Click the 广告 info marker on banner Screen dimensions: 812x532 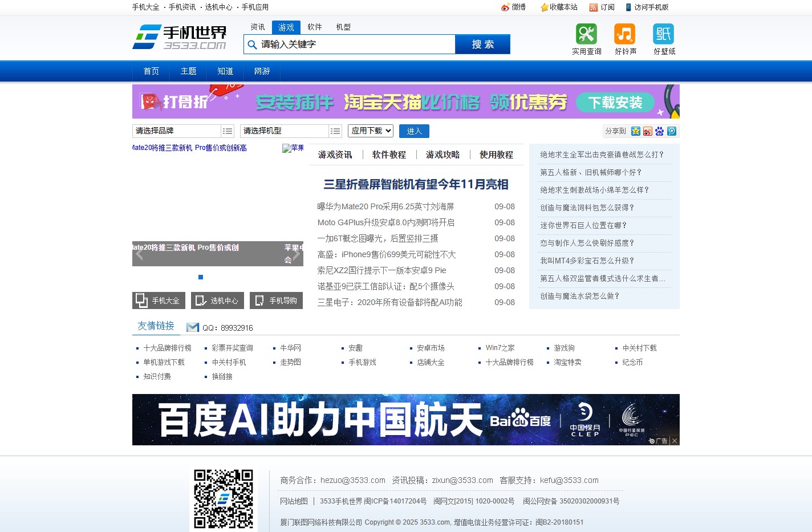(x=658, y=441)
